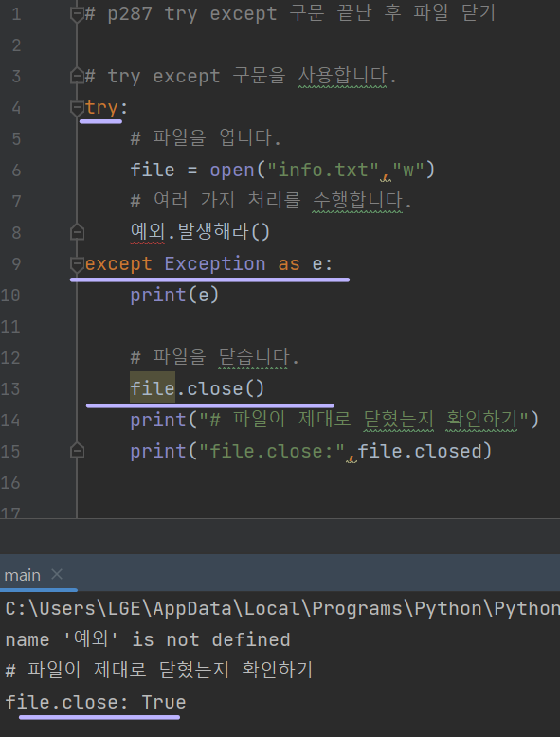
Task: Click '# 파일이 제대로 닫혔는지 확인하기' console output line
Action: pos(159,671)
